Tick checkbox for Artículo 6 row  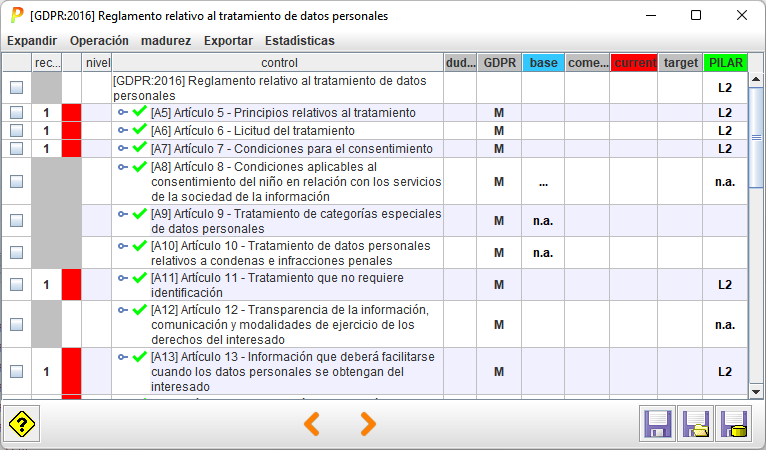pos(17,130)
